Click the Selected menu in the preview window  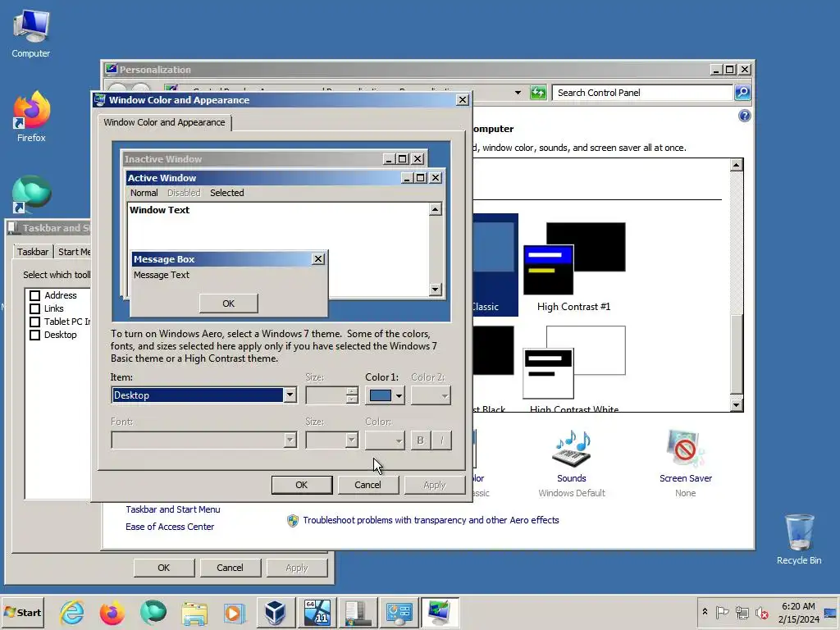(226, 193)
